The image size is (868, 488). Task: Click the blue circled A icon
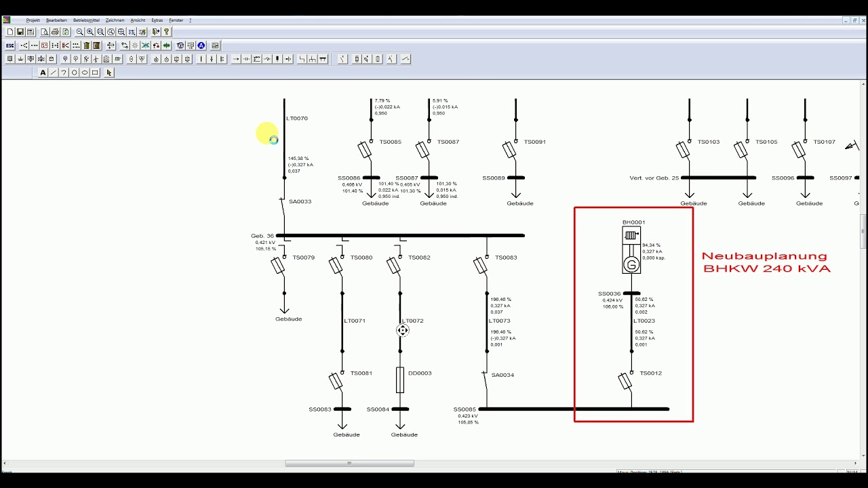click(x=201, y=45)
